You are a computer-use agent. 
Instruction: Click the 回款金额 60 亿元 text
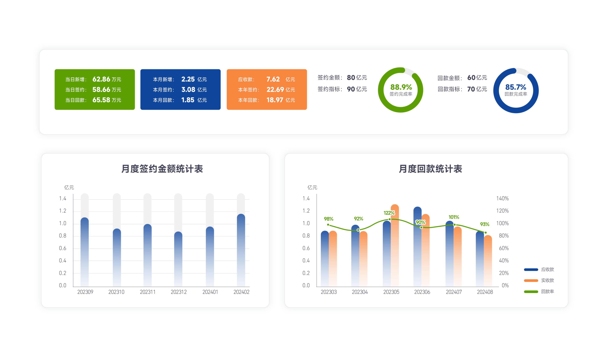point(462,78)
